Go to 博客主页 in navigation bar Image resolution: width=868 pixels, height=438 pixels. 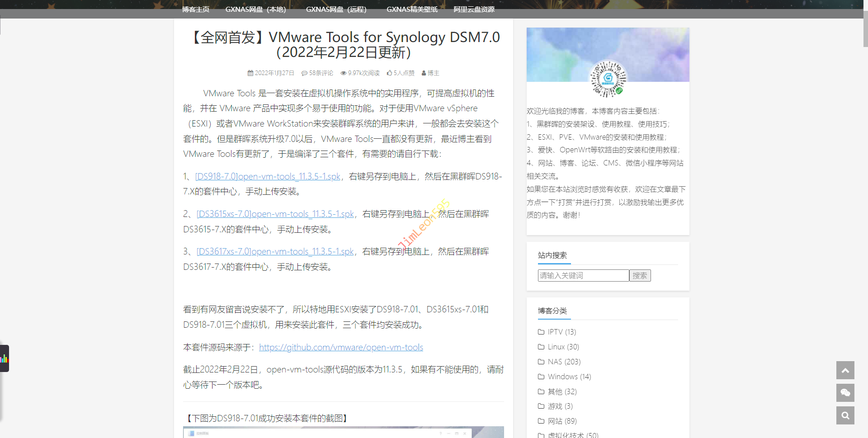click(196, 9)
